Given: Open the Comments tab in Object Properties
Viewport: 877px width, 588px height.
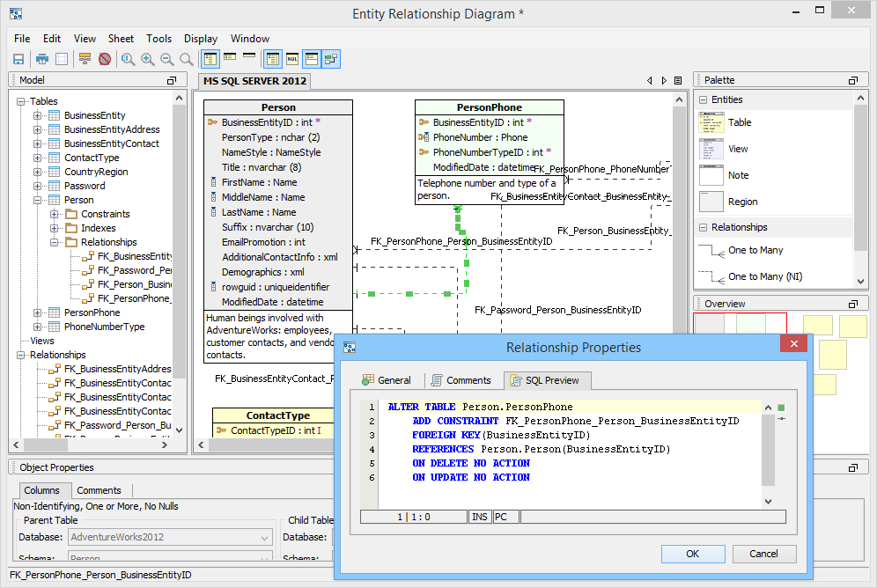Looking at the screenshot, I should click(99, 490).
